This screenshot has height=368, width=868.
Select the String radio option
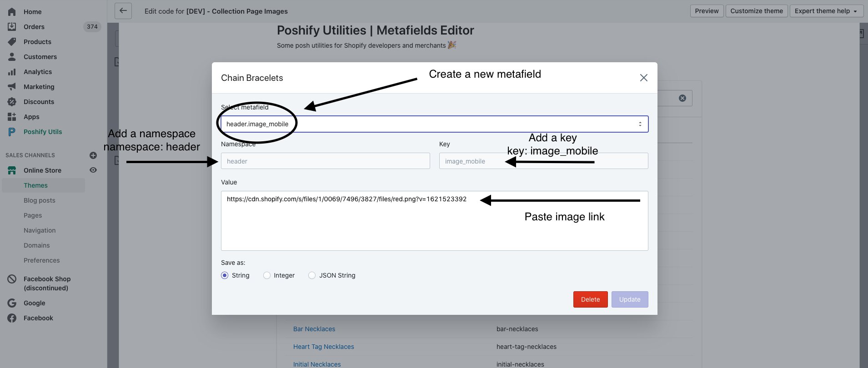point(225,275)
